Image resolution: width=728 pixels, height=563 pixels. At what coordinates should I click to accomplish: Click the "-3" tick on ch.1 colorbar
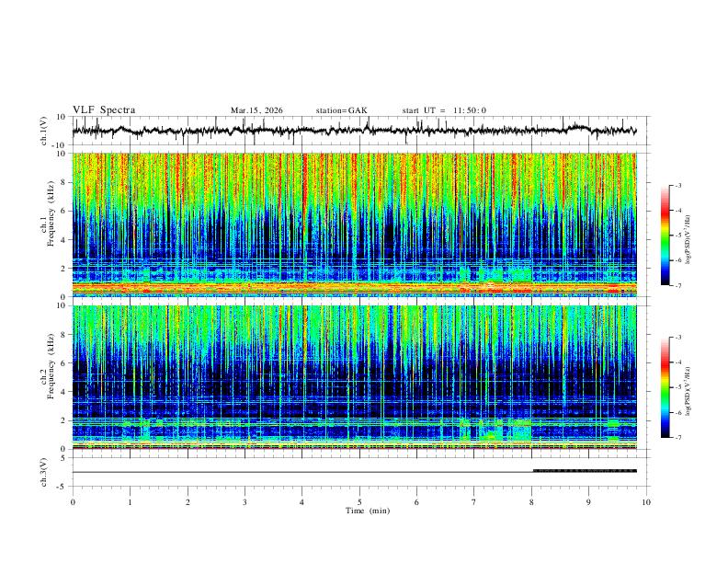677,185
